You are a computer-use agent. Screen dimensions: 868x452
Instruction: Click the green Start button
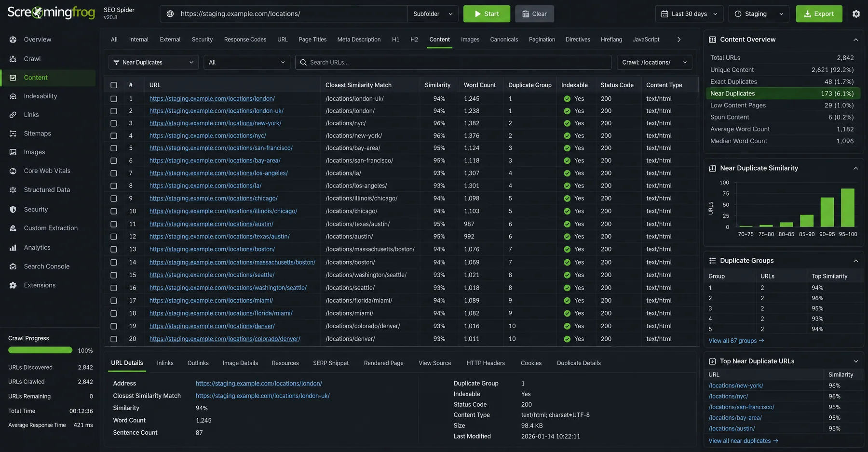(x=487, y=14)
